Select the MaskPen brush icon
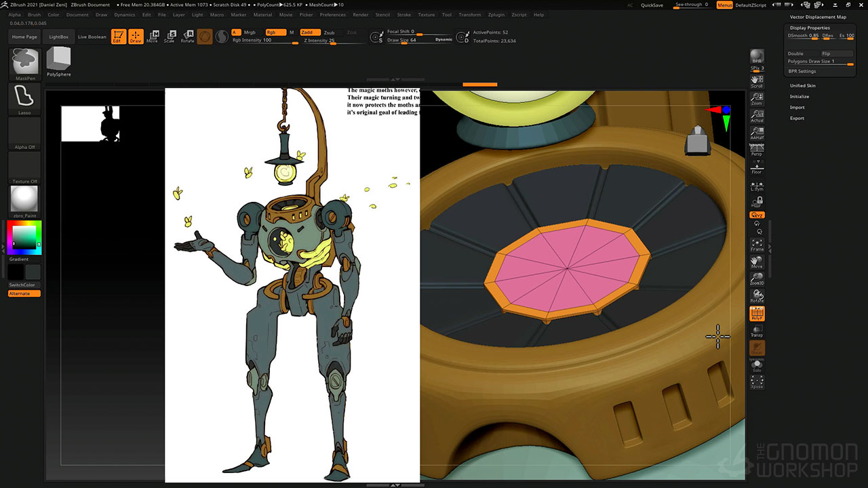 (x=25, y=62)
